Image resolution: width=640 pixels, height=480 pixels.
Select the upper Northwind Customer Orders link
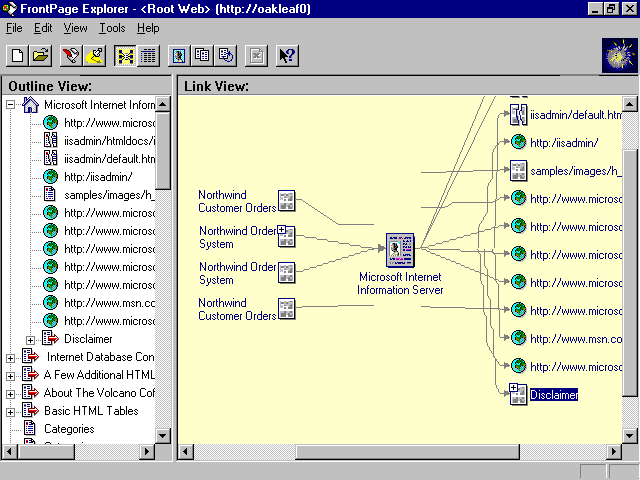237,201
